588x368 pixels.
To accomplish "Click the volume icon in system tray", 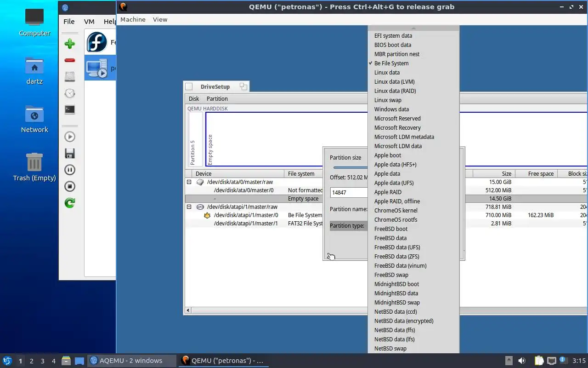I will point(522,361).
